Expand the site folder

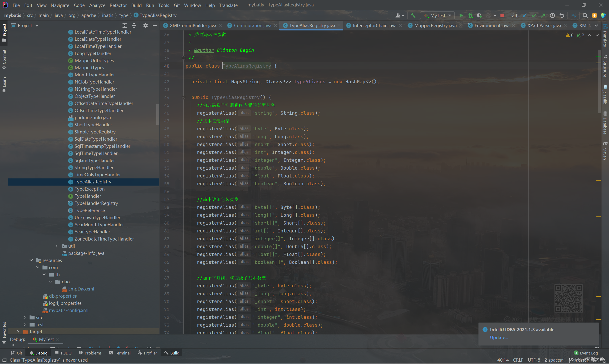(25, 317)
